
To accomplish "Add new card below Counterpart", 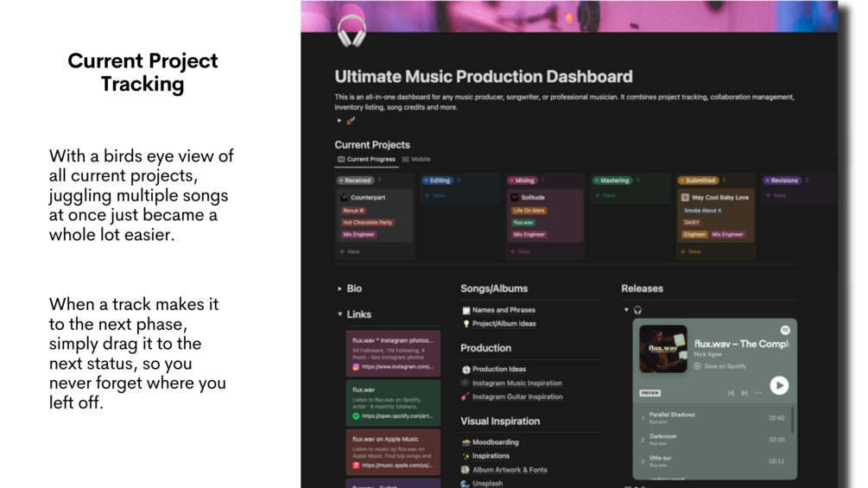I will [350, 251].
